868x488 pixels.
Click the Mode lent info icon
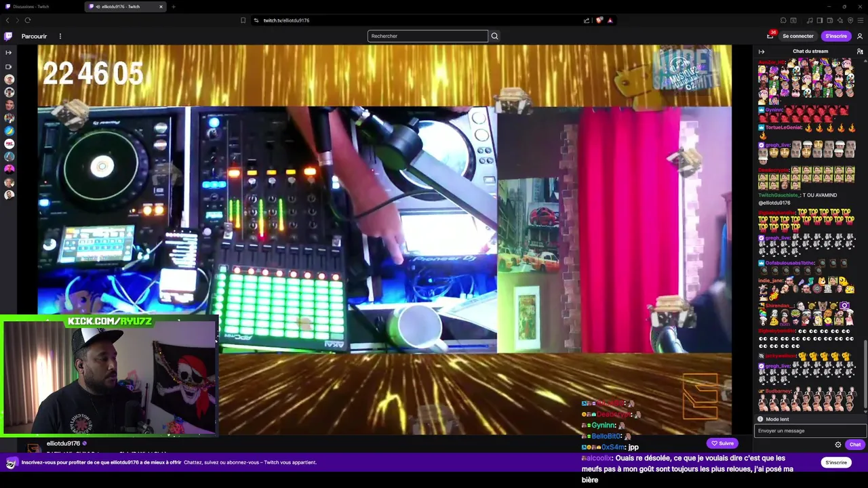click(x=760, y=419)
